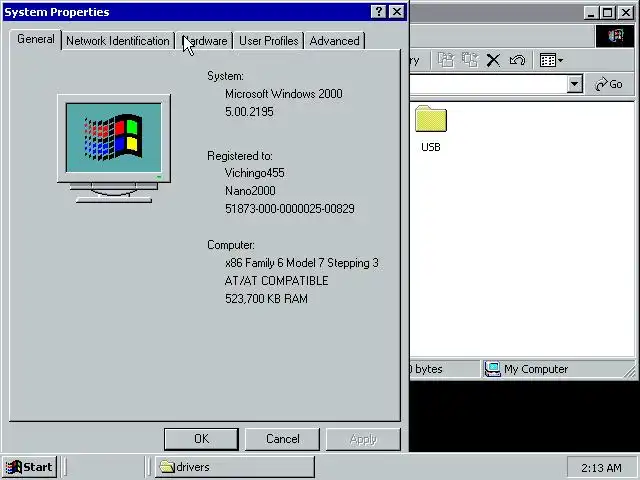Click the drivers taskbar button
Viewport: 640px width, 480px height.
pyautogui.click(x=235, y=467)
